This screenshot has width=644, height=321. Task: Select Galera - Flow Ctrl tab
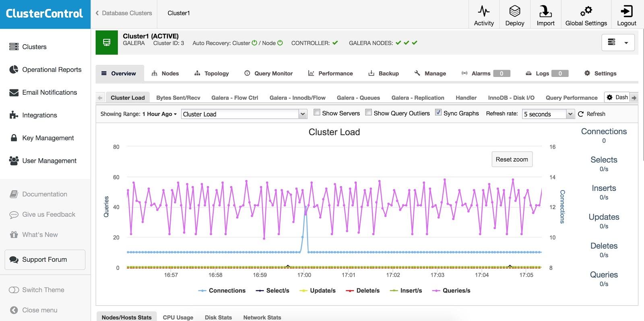click(235, 97)
